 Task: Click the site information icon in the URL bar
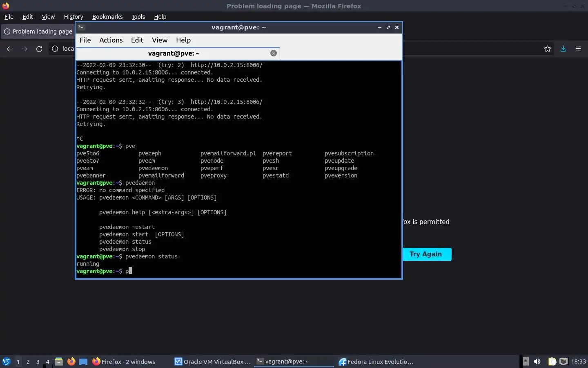pos(55,49)
